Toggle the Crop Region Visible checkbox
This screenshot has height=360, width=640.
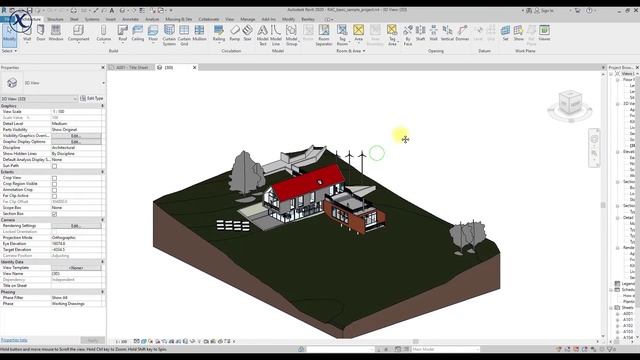click(x=54, y=184)
